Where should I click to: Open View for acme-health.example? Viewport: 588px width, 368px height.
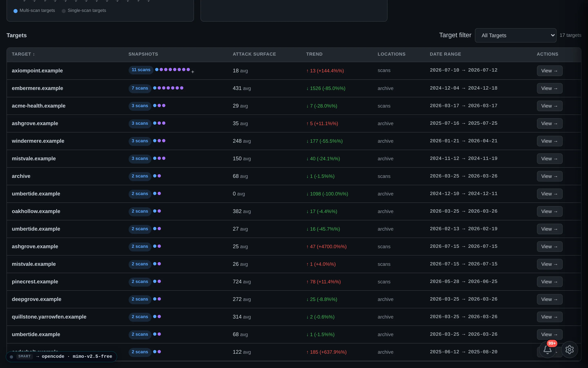coord(550,106)
